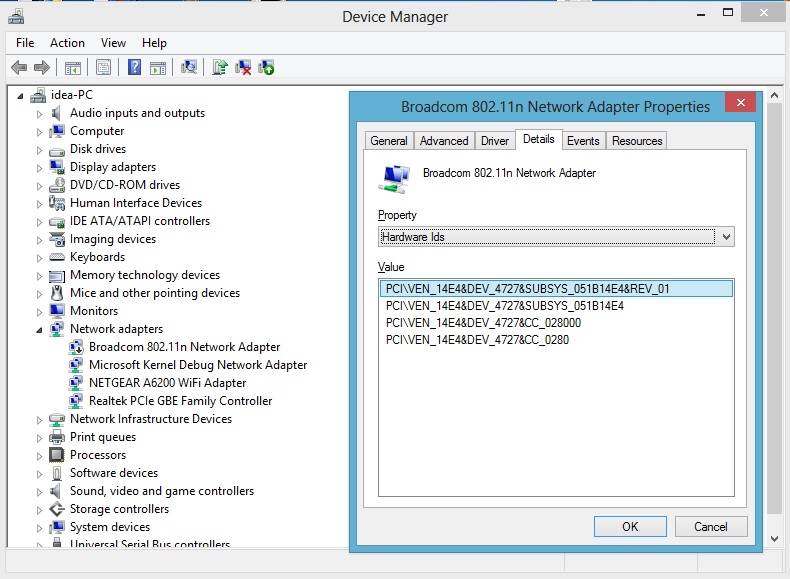Click the OK button in properties dialog
The height and width of the screenshot is (579, 790).
pos(630,527)
